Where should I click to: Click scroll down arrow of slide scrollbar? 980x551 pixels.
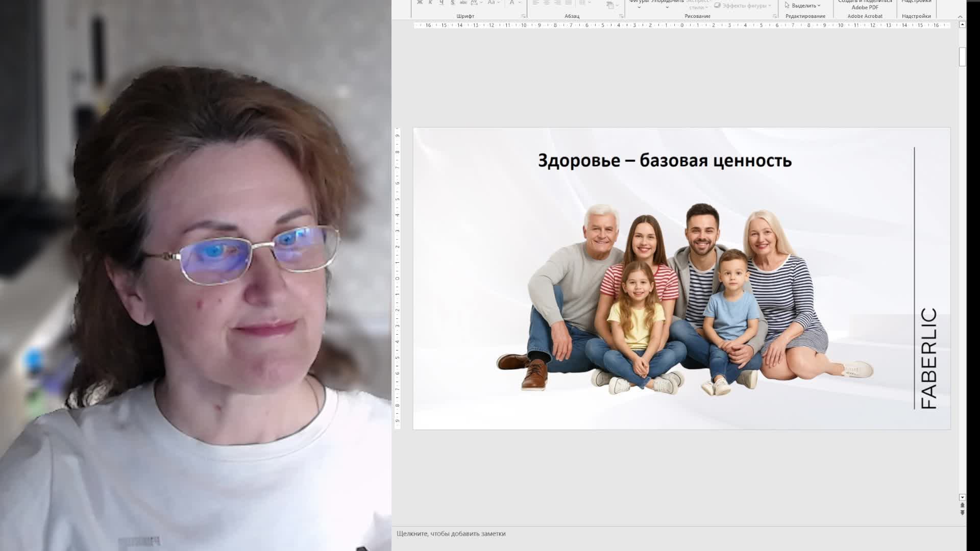962,497
